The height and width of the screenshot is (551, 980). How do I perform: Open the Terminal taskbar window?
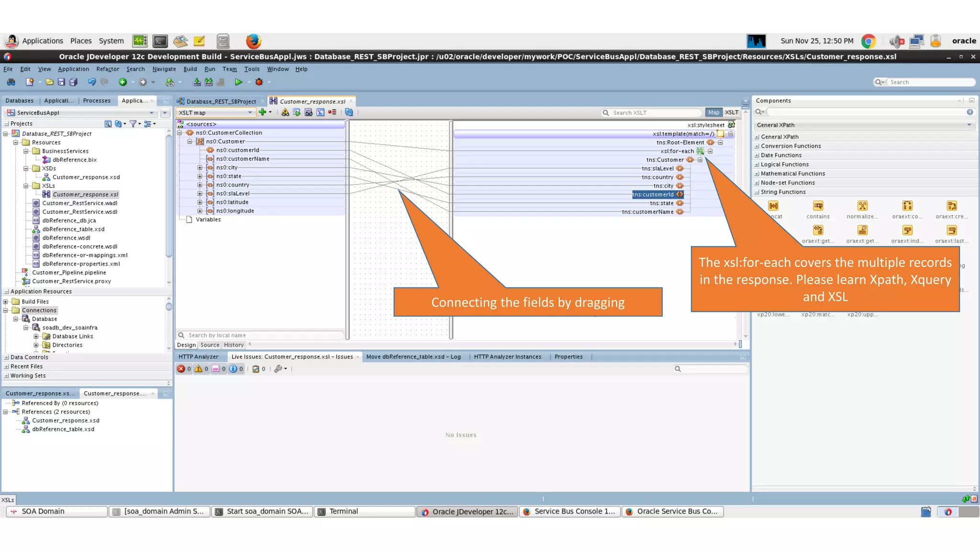(365, 511)
